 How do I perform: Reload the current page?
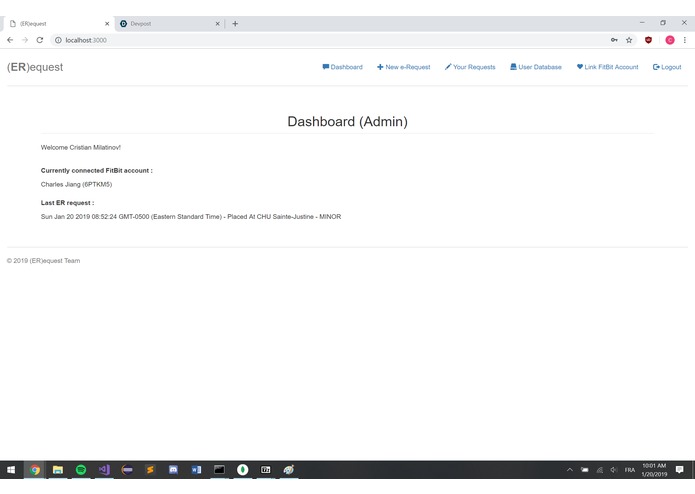coord(39,40)
